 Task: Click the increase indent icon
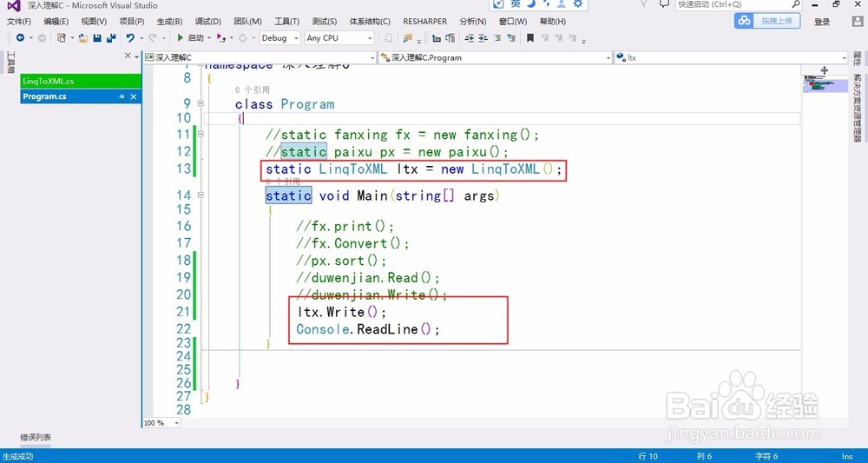click(x=483, y=37)
